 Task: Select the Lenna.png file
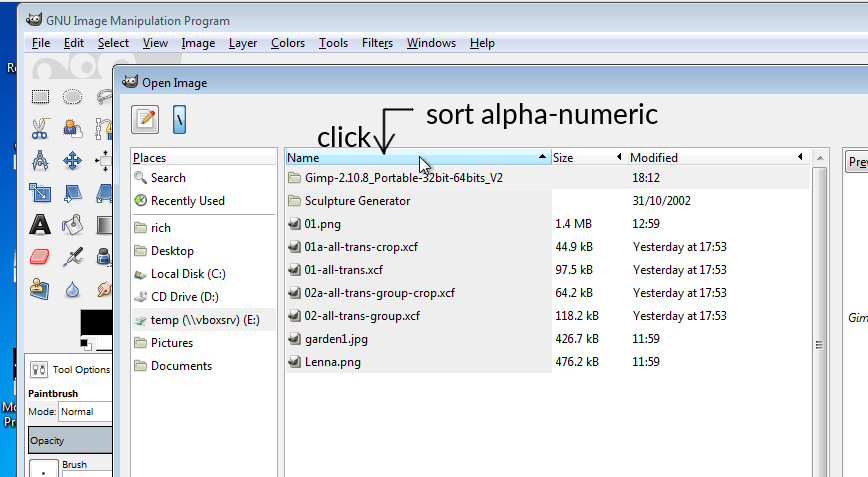(x=332, y=362)
